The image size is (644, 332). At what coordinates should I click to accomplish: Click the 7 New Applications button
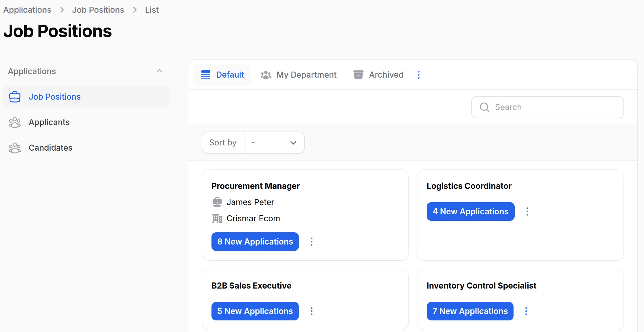[x=470, y=311]
